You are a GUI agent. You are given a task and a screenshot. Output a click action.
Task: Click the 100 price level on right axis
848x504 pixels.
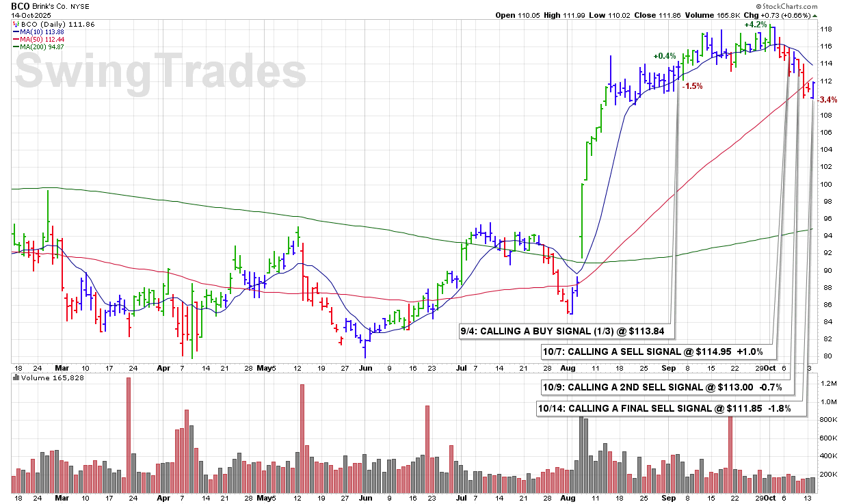(x=827, y=184)
